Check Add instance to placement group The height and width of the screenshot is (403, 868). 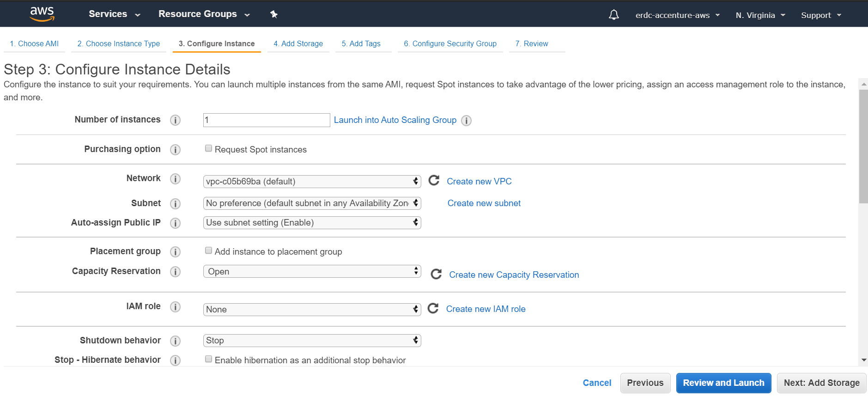[209, 250]
